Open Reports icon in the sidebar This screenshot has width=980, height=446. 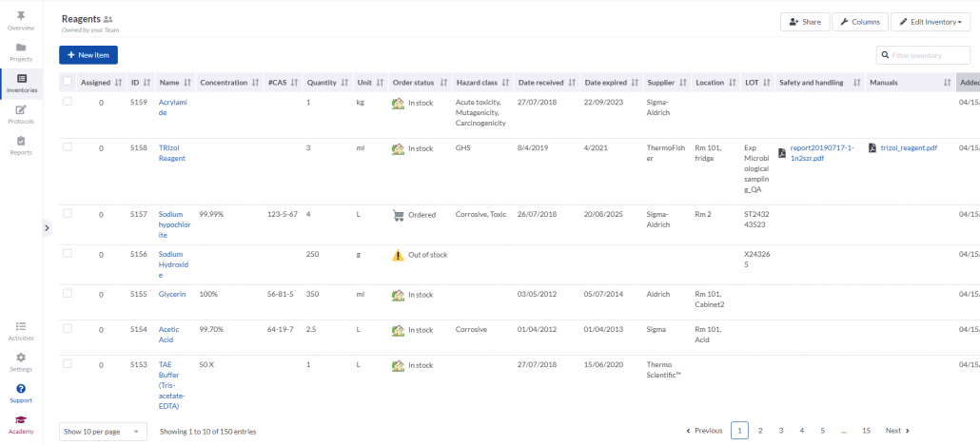pyautogui.click(x=21, y=141)
